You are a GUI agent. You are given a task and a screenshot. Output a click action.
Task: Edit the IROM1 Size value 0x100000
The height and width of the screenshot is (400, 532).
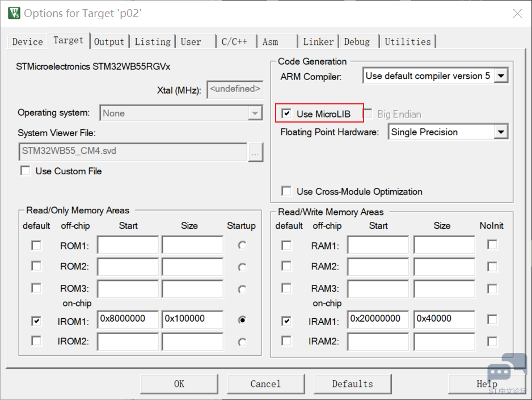click(x=193, y=319)
